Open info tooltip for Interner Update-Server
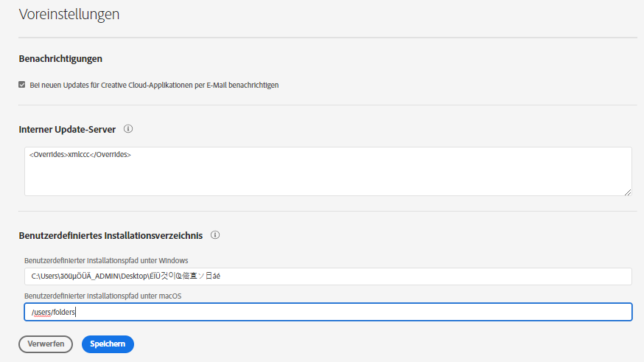This screenshot has width=644, height=362. pos(128,129)
